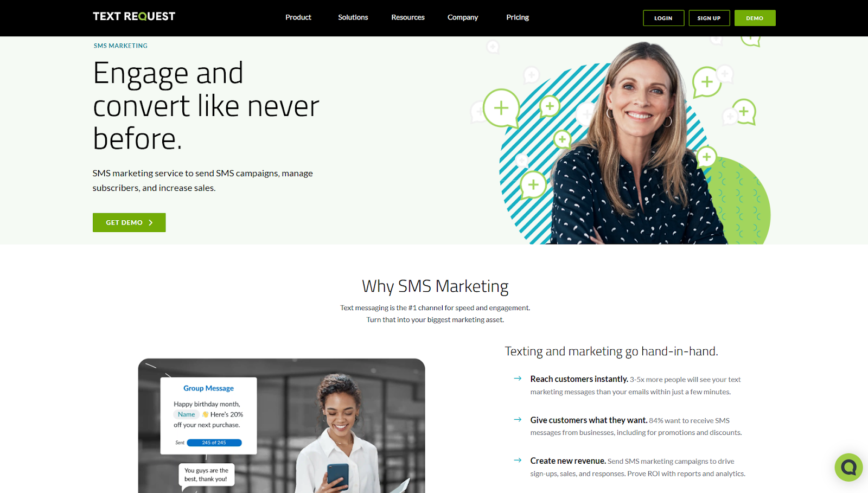
Task: Expand the Resources navigation menu
Action: [x=408, y=17]
